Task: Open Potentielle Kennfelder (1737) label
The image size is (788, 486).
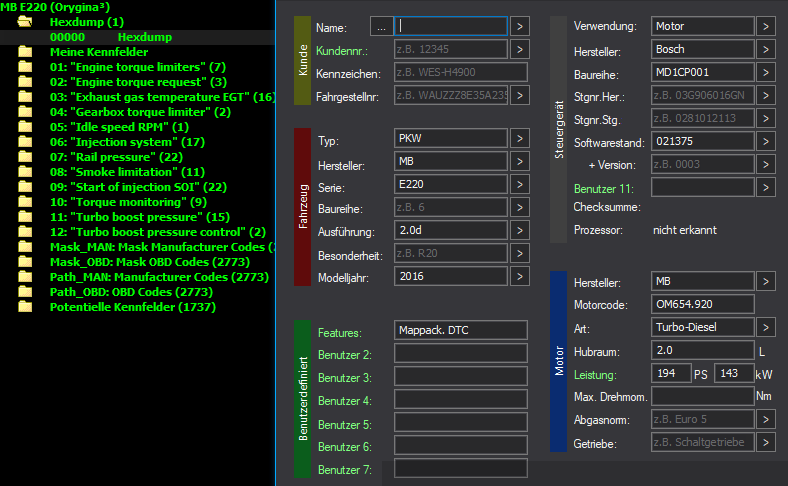Action: (133, 307)
